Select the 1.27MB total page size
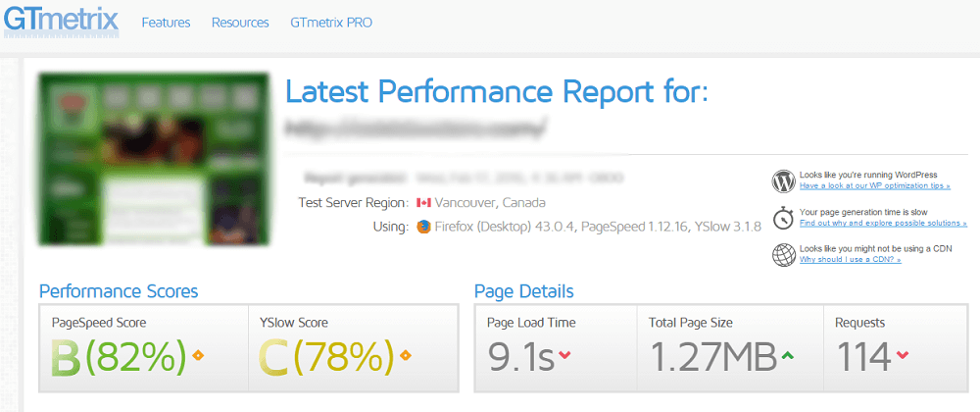This screenshot has height=412, width=980. pos(713,357)
